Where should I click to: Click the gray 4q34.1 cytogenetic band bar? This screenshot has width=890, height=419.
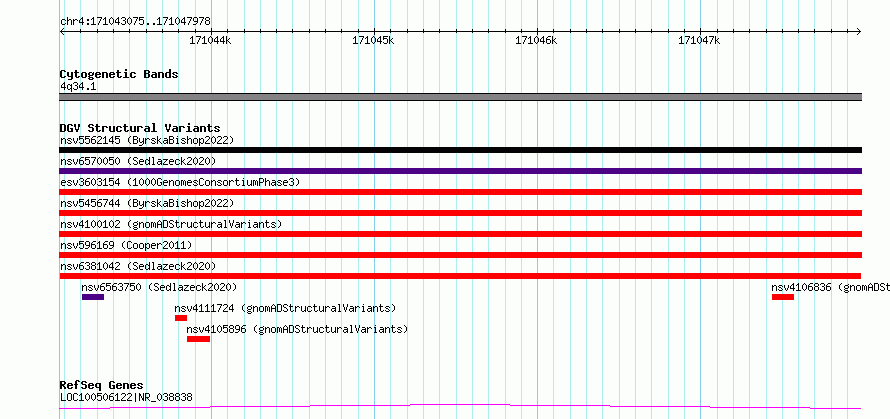(x=460, y=97)
